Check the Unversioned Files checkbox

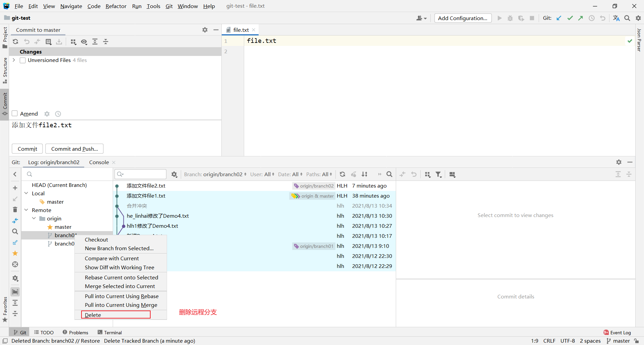coord(22,60)
